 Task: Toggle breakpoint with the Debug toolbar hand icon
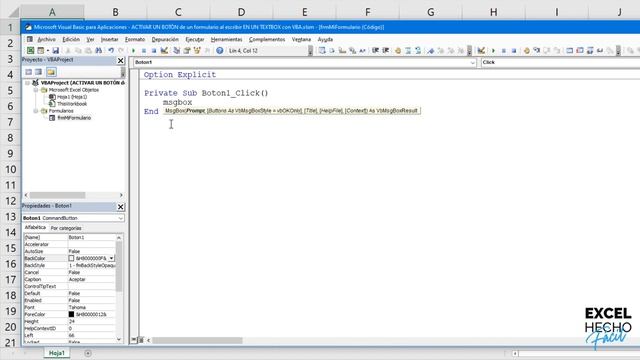[x=527, y=51]
